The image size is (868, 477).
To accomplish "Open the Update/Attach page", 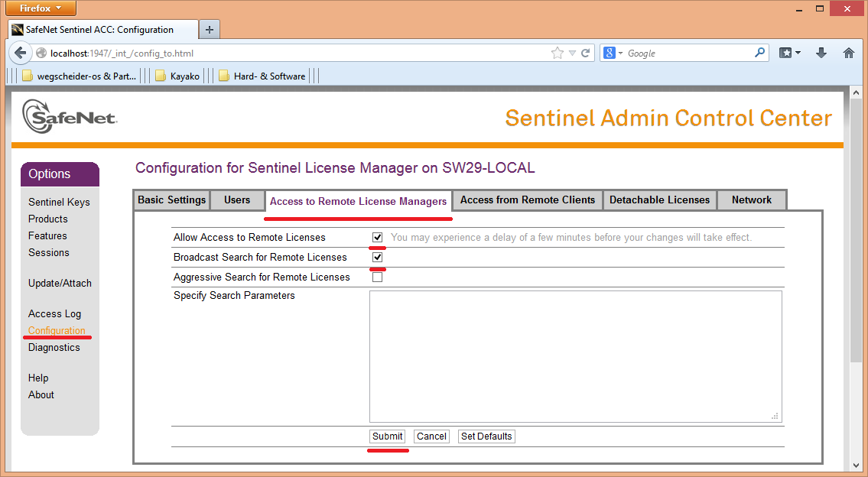I will click(60, 283).
